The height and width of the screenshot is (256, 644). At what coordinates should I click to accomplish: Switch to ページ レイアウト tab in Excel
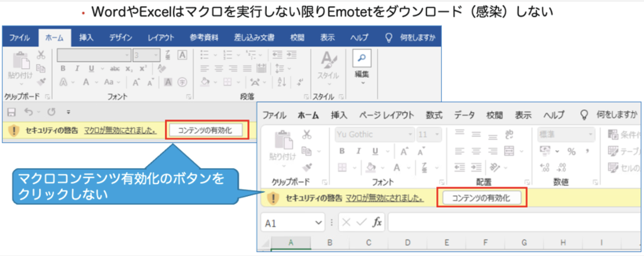(x=387, y=115)
